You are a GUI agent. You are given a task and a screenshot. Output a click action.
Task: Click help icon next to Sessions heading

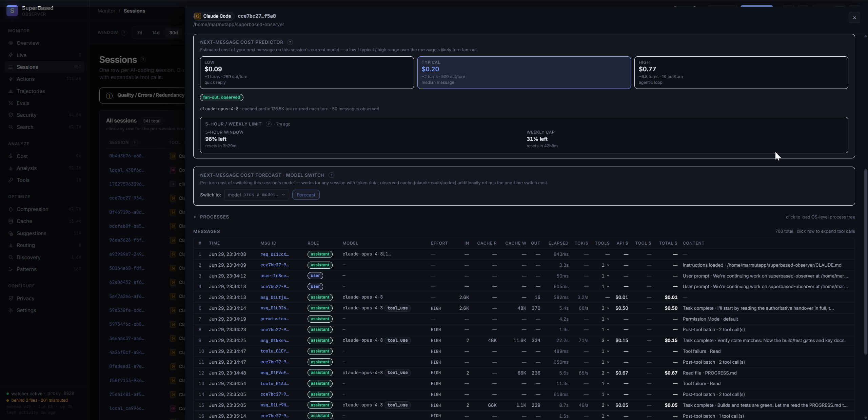(143, 60)
